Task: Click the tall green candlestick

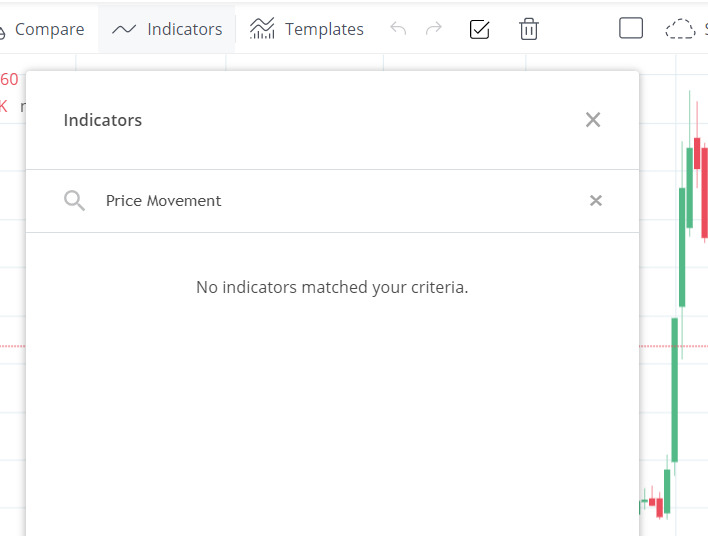Action: (675, 390)
